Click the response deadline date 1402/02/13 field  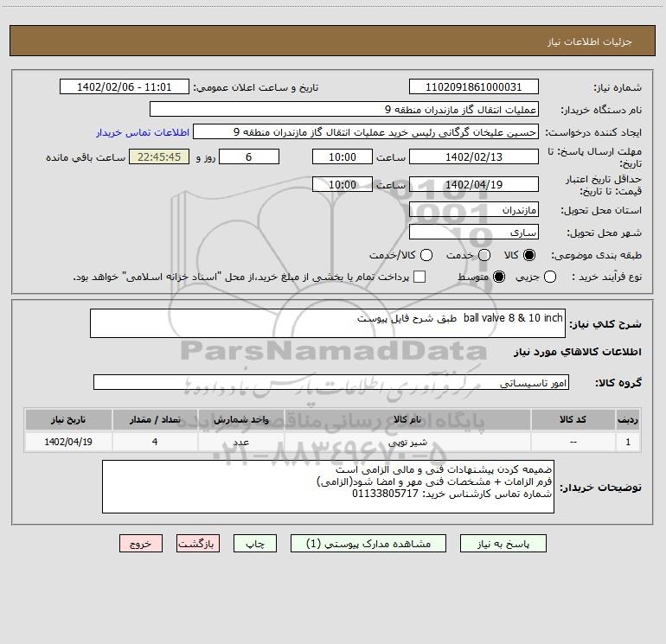point(474,156)
